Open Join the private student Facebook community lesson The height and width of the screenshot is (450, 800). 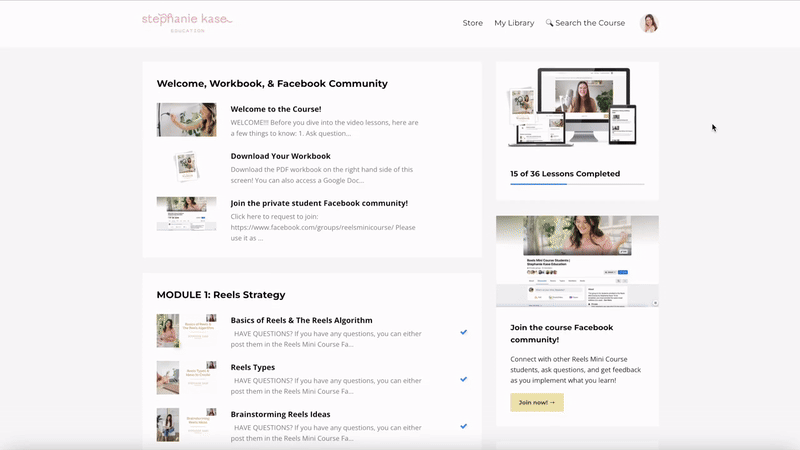(x=319, y=203)
